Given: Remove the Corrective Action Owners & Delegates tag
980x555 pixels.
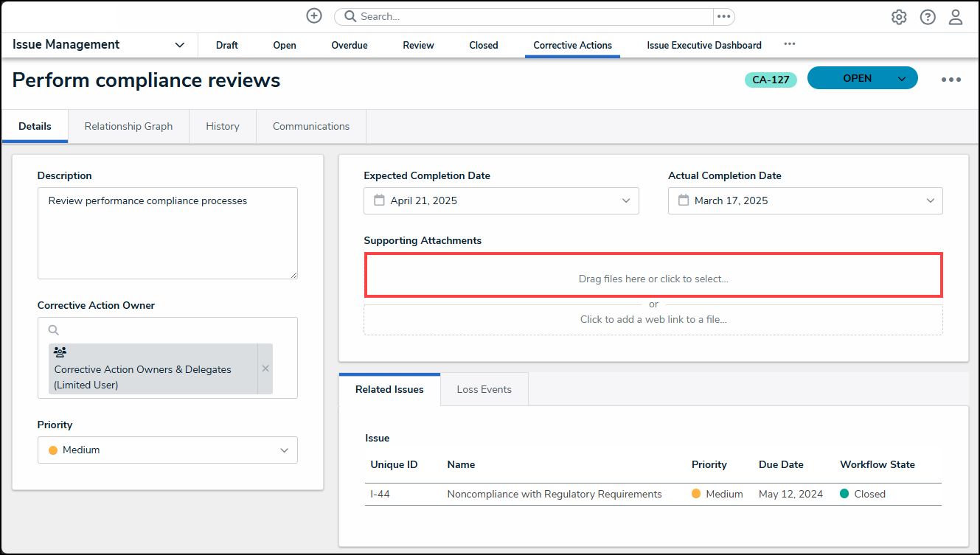Looking at the screenshot, I should tap(265, 369).
